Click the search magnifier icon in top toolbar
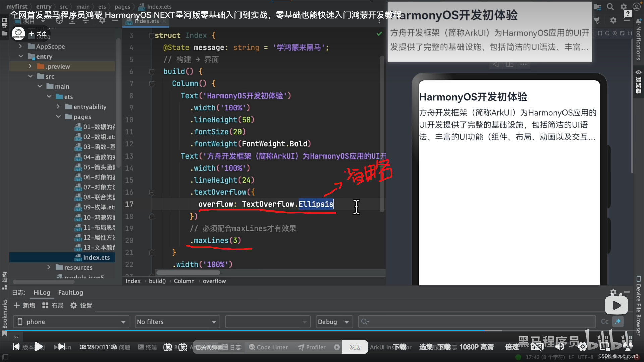 click(610, 7)
